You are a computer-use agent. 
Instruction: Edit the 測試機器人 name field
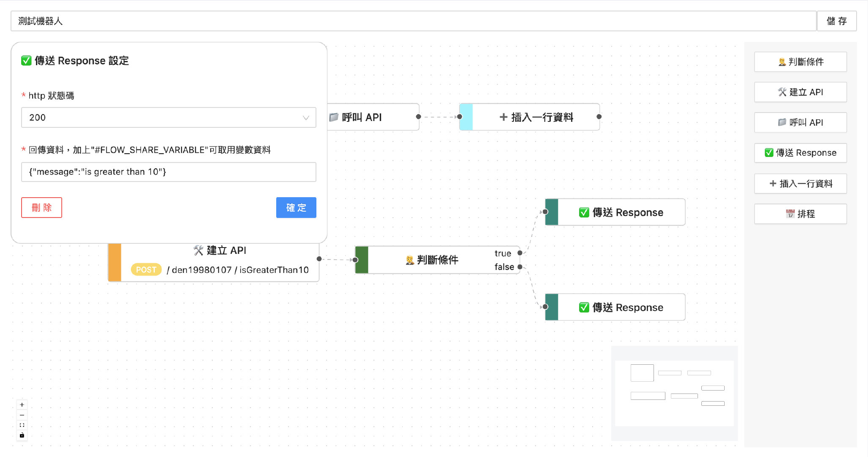coord(413,21)
